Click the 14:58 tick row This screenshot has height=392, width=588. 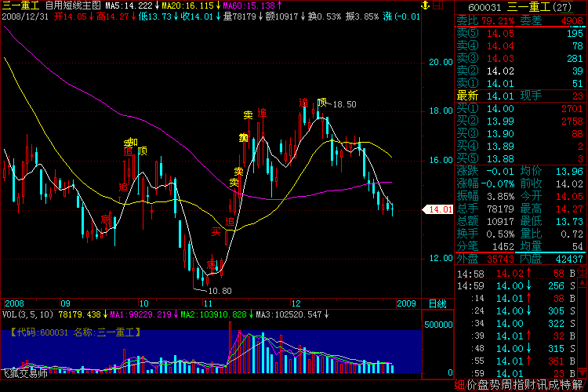517,274
